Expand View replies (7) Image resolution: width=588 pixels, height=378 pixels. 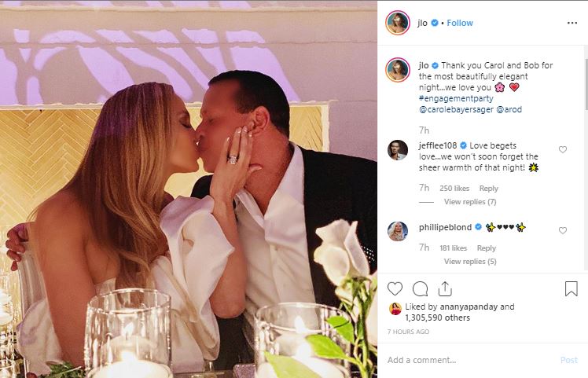point(470,202)
